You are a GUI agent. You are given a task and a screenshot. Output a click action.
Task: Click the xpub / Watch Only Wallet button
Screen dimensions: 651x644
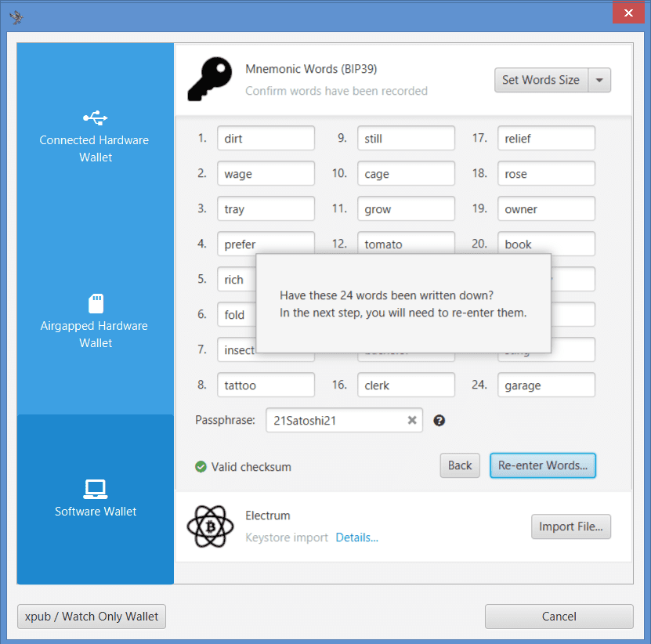click(x=92, y=617)
